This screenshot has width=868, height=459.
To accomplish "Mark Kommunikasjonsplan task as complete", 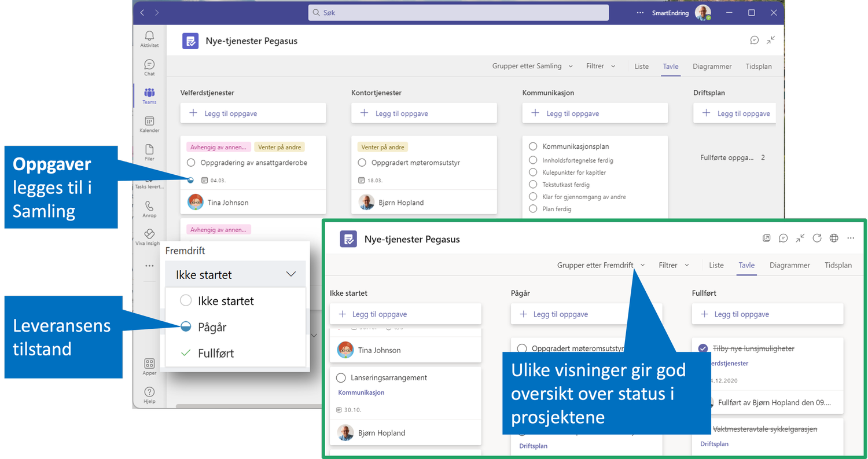I will [534, 147].
